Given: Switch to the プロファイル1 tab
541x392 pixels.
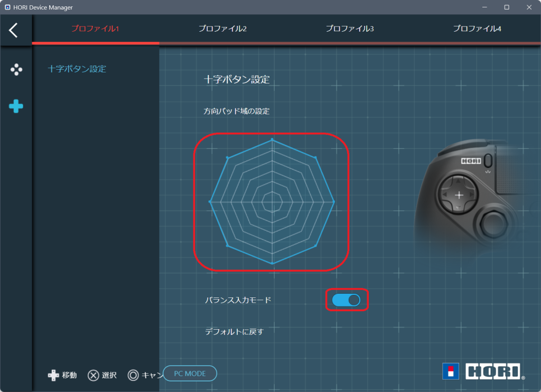Looking at the screenshot, I should [95, 29].
